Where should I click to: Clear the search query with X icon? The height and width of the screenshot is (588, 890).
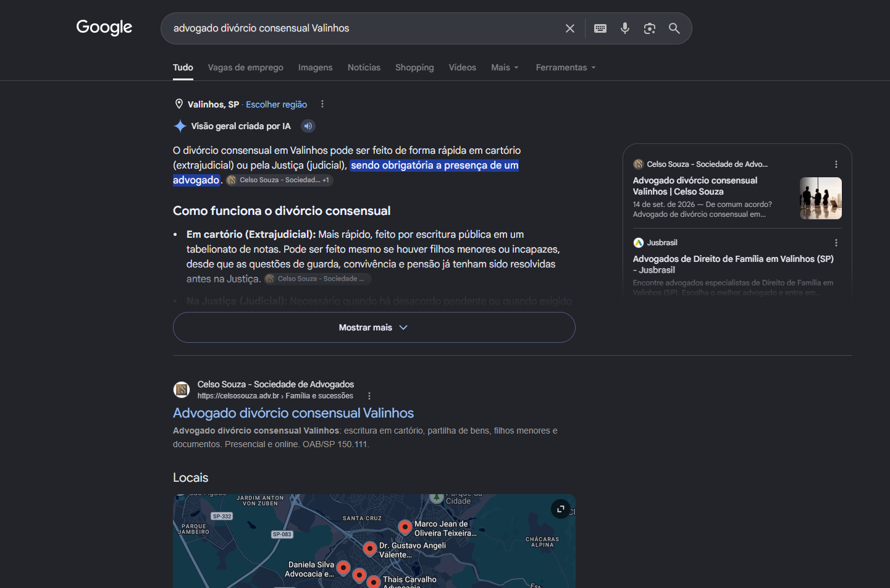pos(570,28)
